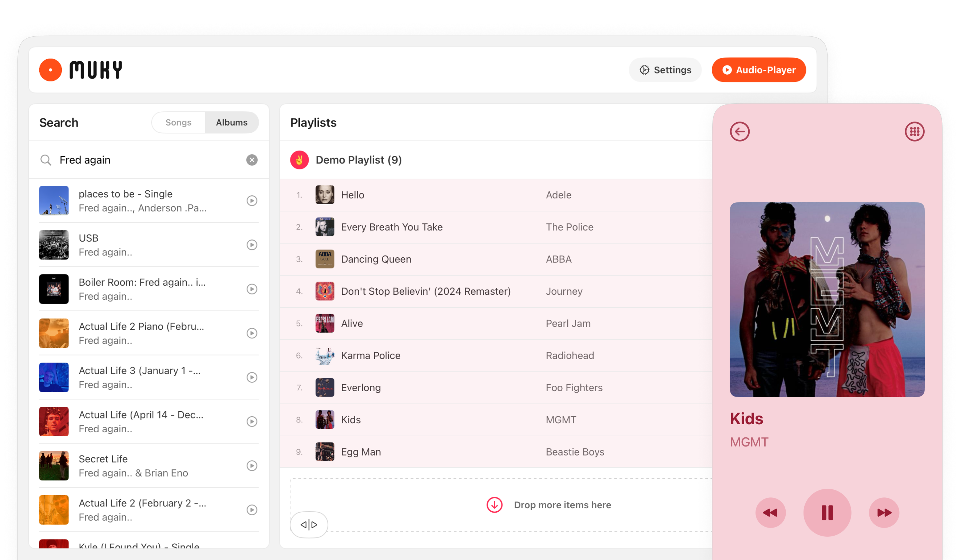
Task: Select Don't Stop Believin' (2024 Remaster)
Action: pos(496,291)
